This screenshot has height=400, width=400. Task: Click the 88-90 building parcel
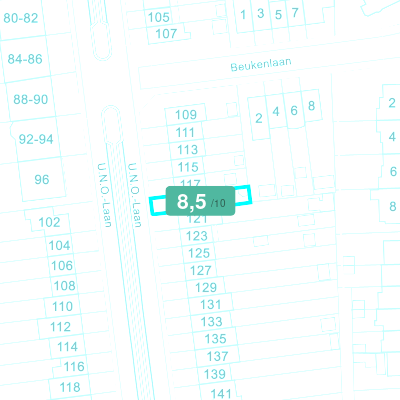(x=31, y=99)
